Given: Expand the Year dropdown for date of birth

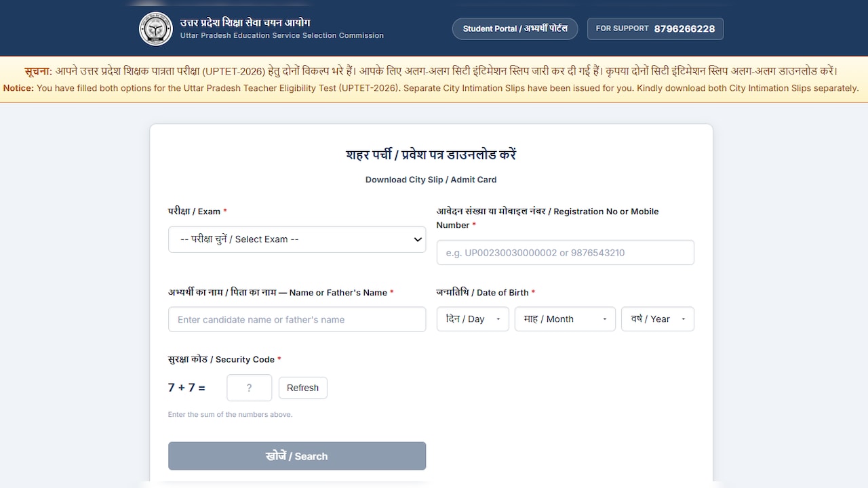Looking at the screenshot, I should [657, 319].
